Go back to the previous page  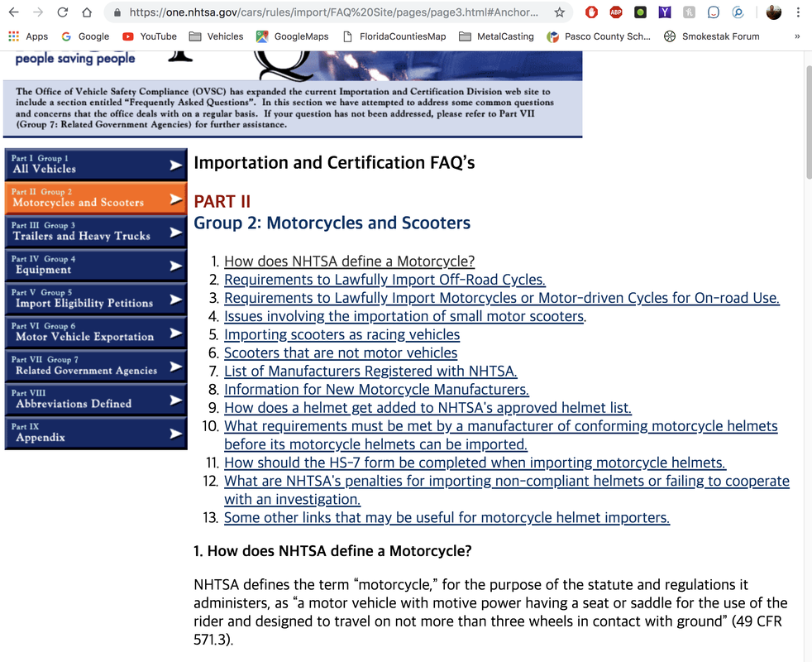14,12
